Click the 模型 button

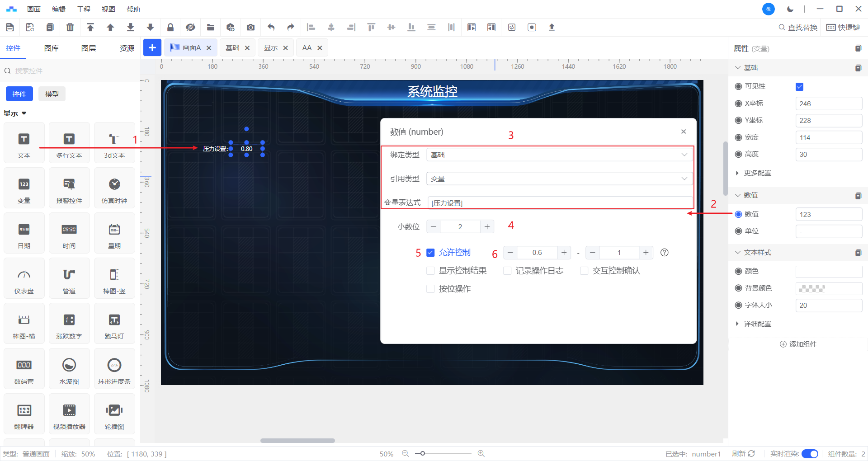point(52,94)
